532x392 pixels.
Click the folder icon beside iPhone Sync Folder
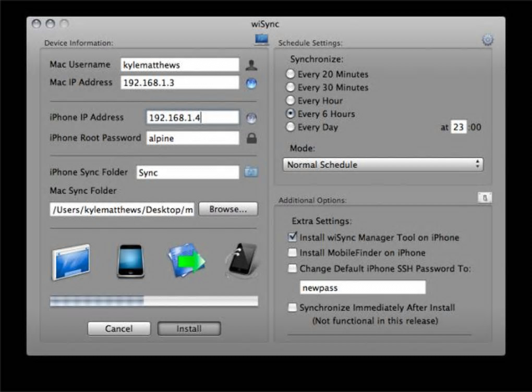tap(251, 172)
